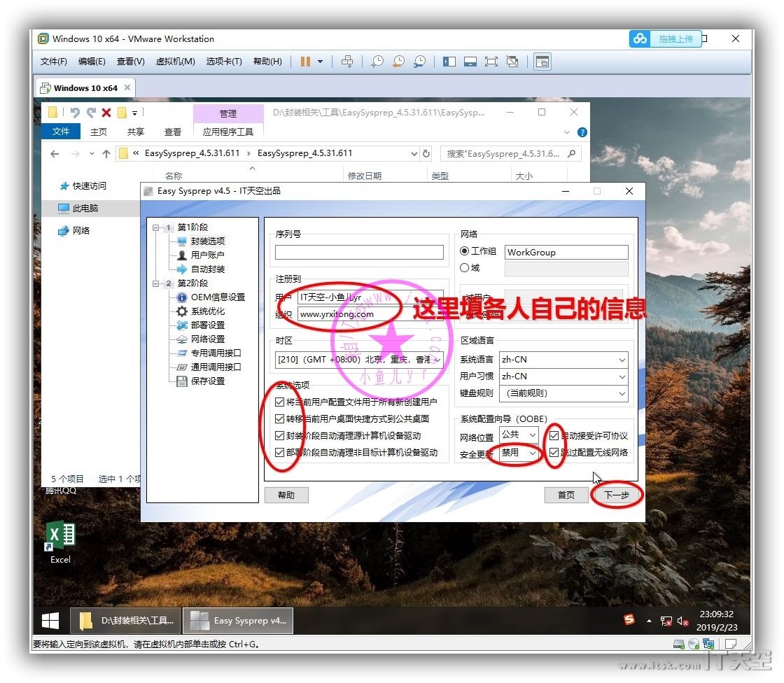Toggle the VMware thumbnail bar icon
Image resolution: width=784 pixels, height=683 pixels.
tap(470, 62)
